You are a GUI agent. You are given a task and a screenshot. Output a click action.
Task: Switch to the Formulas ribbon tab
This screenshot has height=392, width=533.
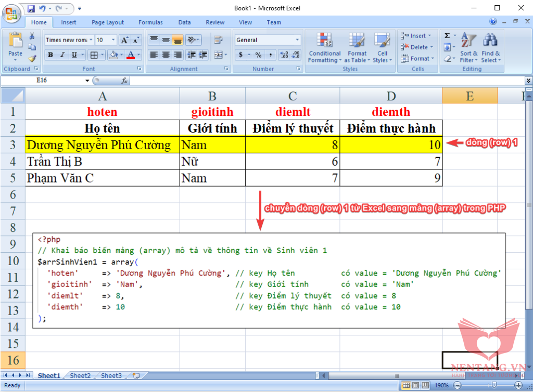coord(150,22)
